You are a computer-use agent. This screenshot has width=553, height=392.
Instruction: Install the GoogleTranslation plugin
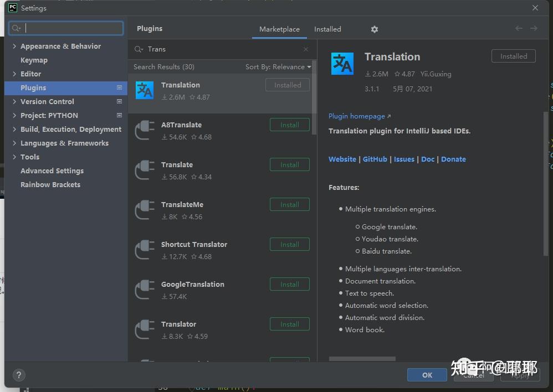pos(290,284)
